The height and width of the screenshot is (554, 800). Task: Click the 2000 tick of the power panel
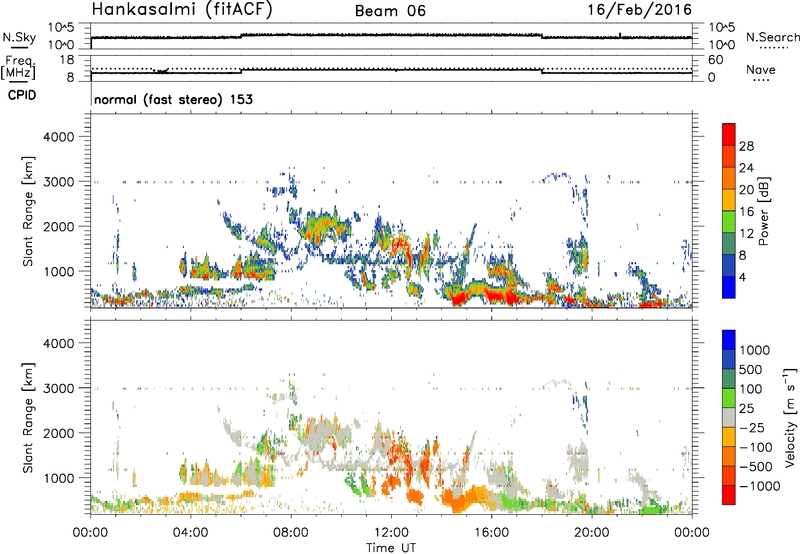tap(58, 226)
